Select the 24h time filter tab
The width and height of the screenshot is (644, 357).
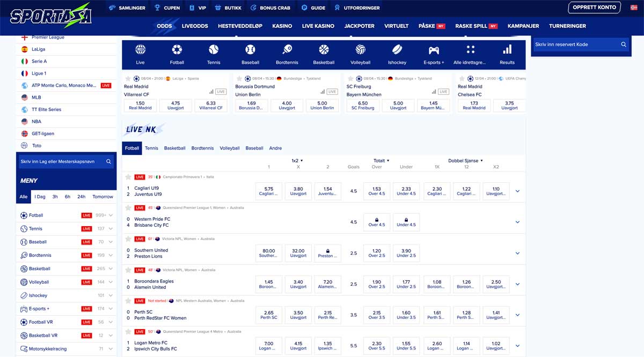pyautogui.click(x=81, y=197)
